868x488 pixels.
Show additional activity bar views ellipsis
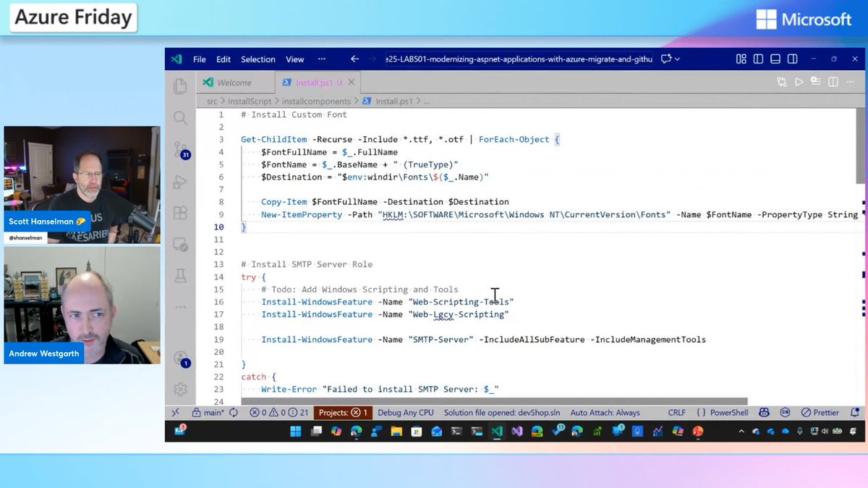tap(180, 306)
